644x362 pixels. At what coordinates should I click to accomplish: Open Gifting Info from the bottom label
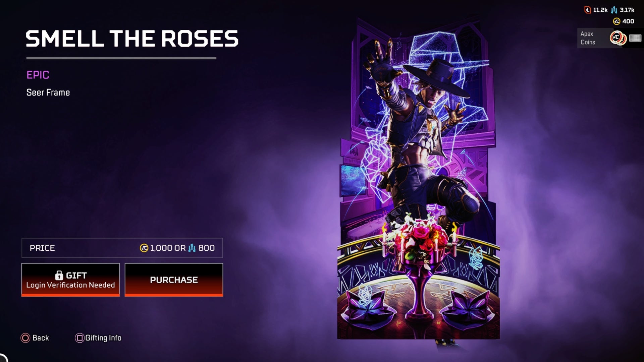[103, 338]
